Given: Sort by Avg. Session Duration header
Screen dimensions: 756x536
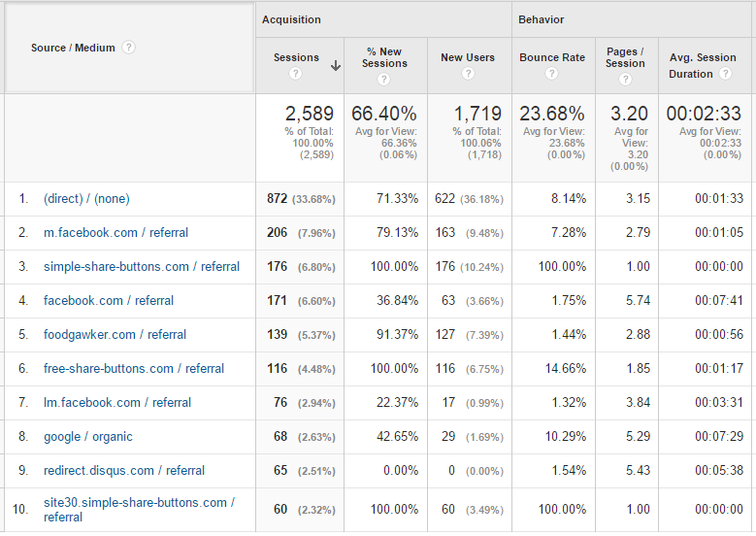Looking at the screenshot, I should click(703, 65).
